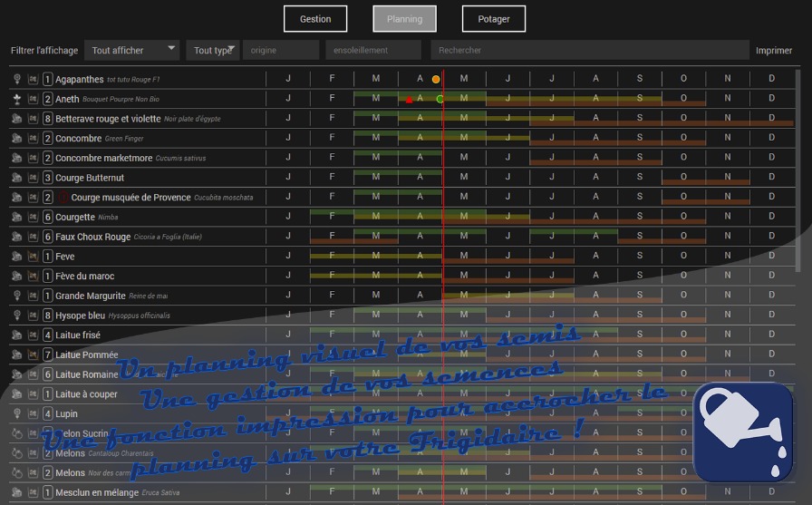Click the seed packet icon beside Concombre Green Finger
This screenshot has height=505, width=812.
tap(33, 138)
